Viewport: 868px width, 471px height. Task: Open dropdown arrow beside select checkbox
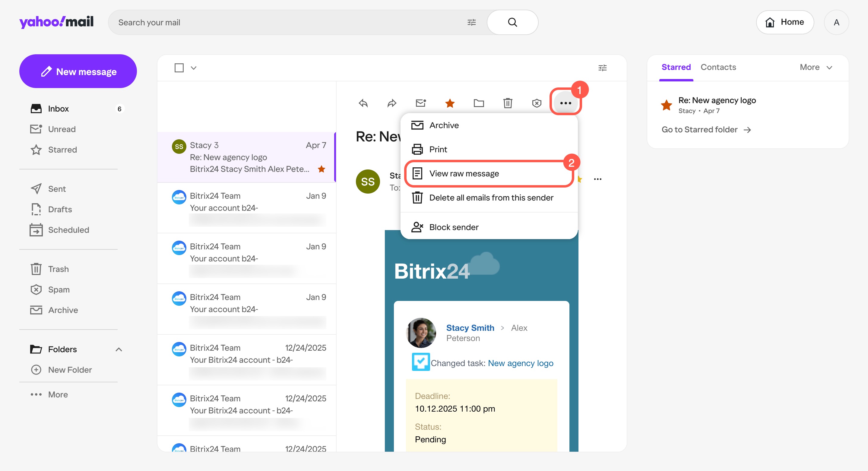pos(193,68)
